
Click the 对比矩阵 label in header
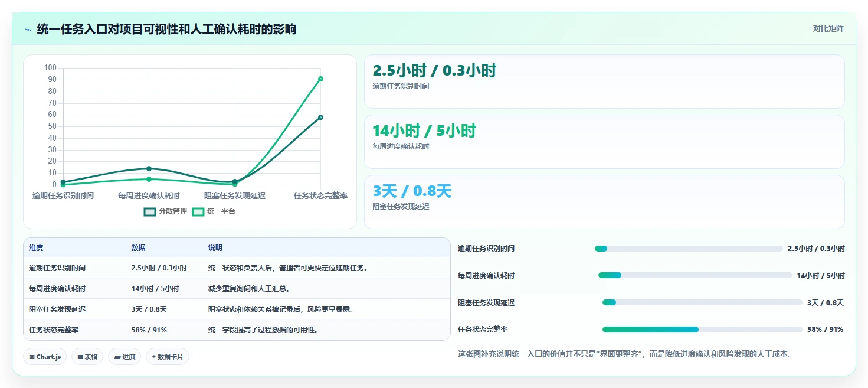pos(828,29)
